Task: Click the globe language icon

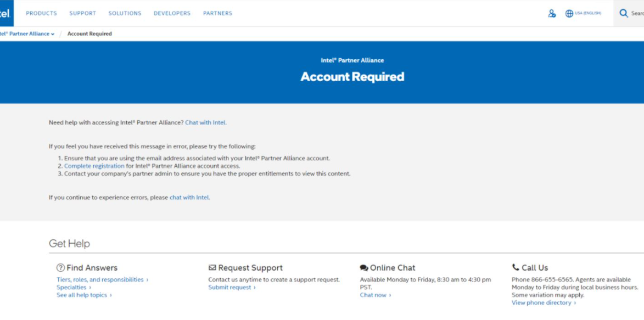Action: tap(569, 13)
